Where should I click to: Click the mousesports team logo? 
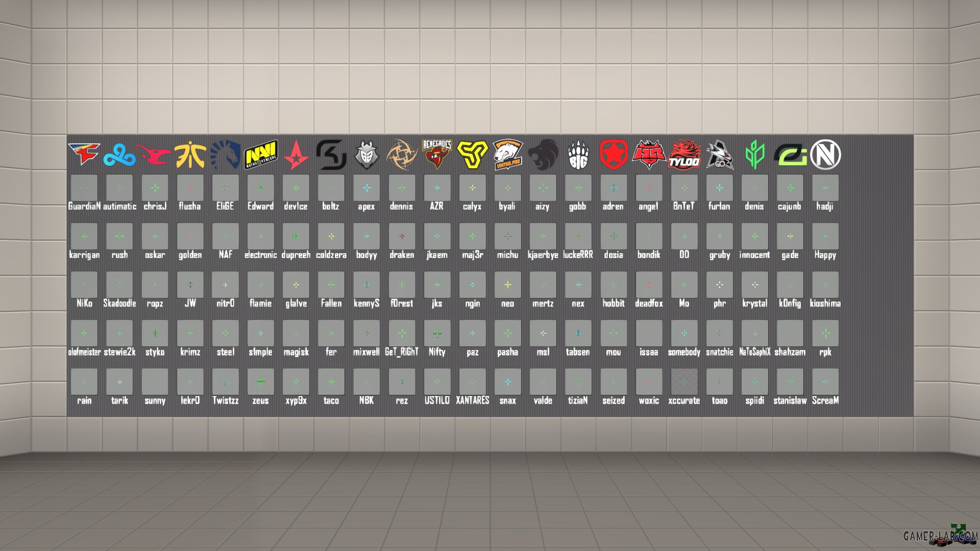click(x=155, y=155)
